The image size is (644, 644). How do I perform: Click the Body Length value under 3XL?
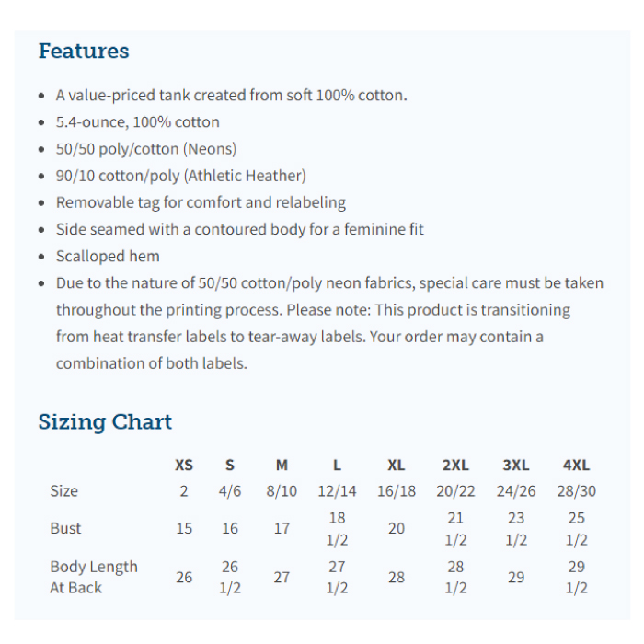[516, 577]
